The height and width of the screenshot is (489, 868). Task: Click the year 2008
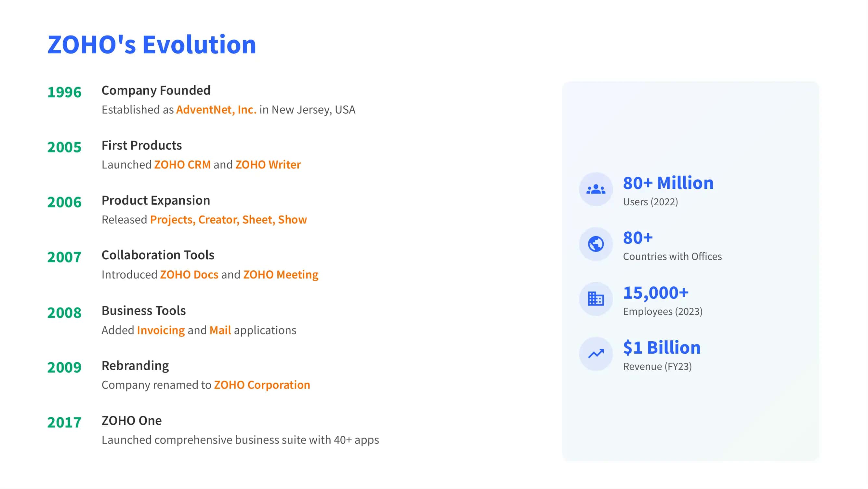click(64, 312)
